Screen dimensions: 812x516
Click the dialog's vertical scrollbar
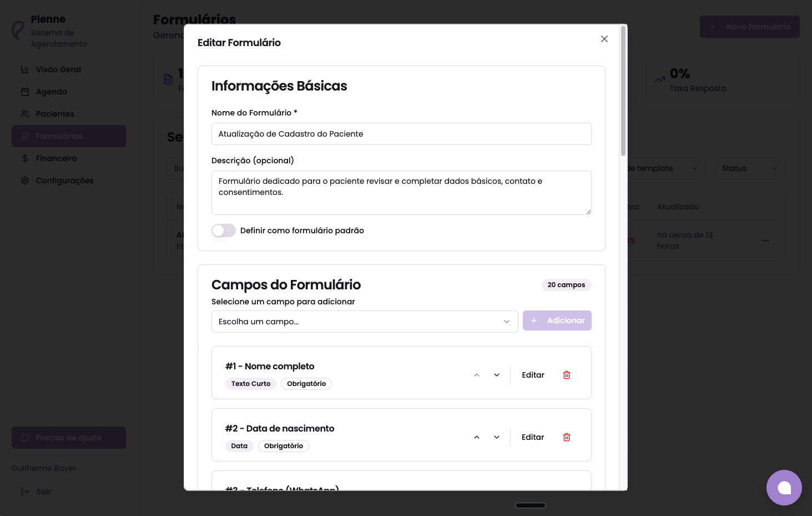[x=623, y=92]
